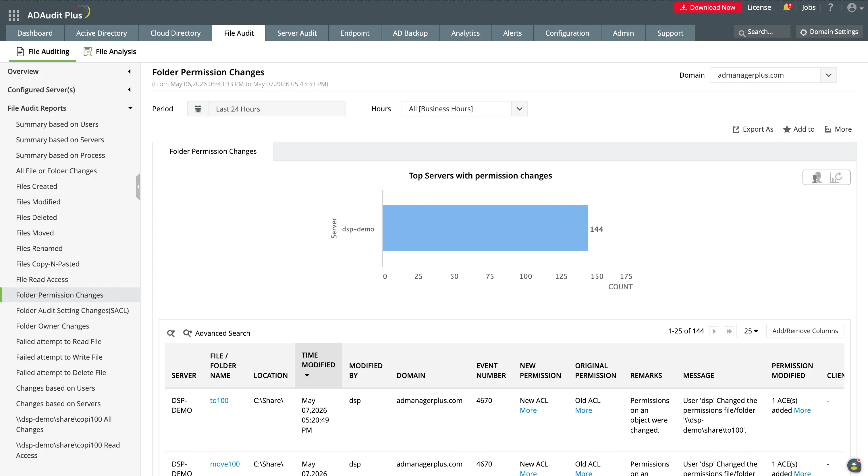Image resolution: width=868 pixels, height=476 pixels.
Task: Open the help question mark icon
Action: tap(831, 7)
